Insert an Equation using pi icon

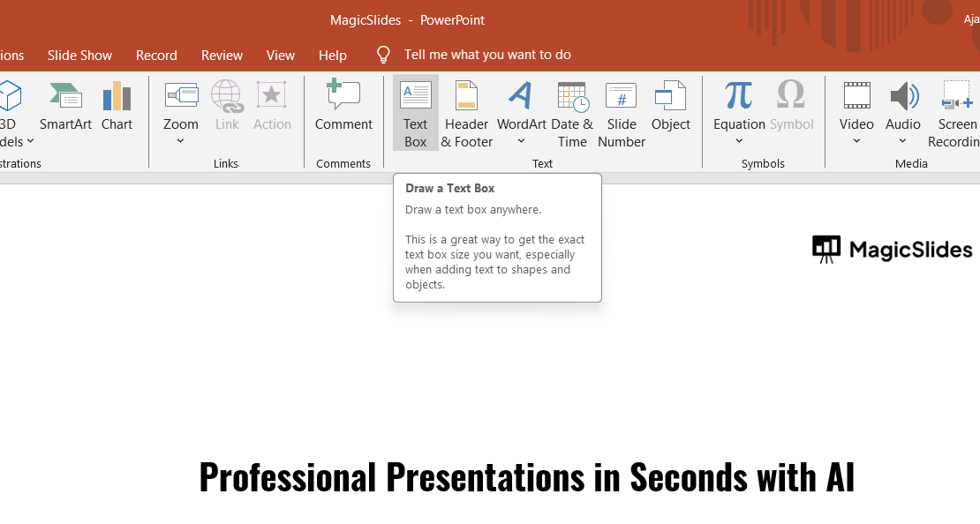pos(739,95)
